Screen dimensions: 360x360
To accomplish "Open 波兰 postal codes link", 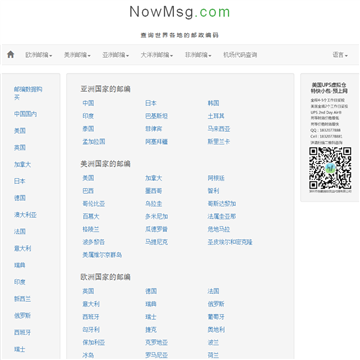I will tap(213, 343).
